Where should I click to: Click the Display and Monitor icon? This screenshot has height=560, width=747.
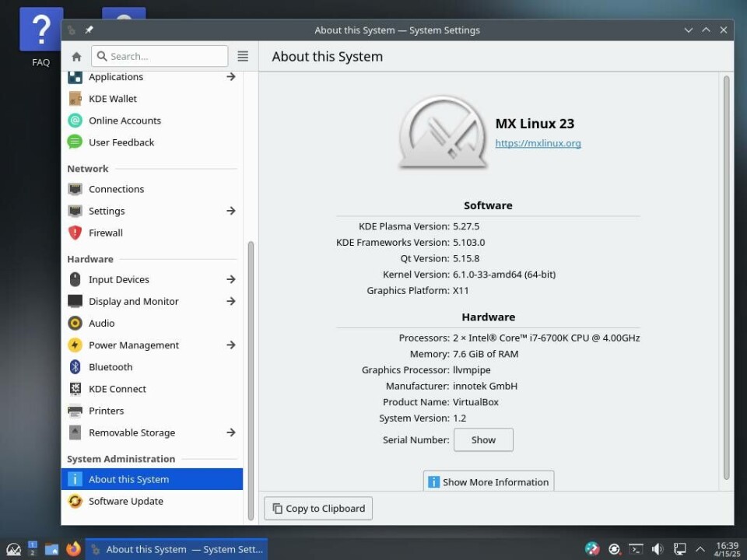(75, 302)
